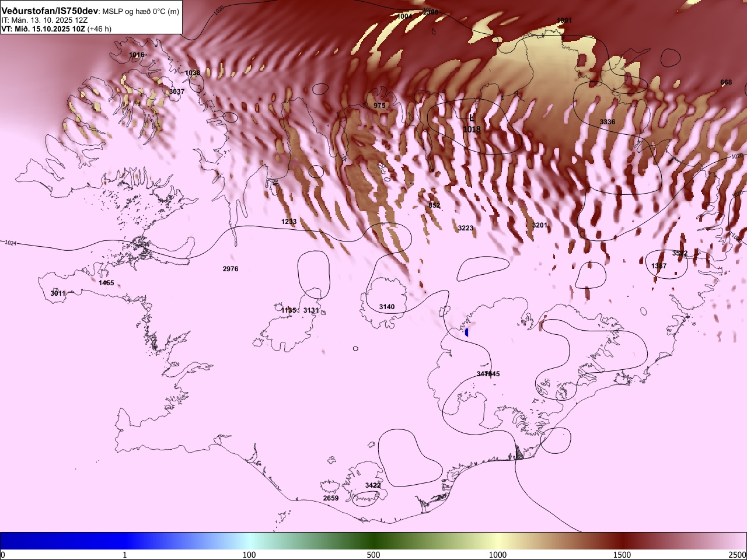
Task: Click the 'IT: Mán. 13. 10. 2025 12Z' line
Action: (x=44, y=20)
